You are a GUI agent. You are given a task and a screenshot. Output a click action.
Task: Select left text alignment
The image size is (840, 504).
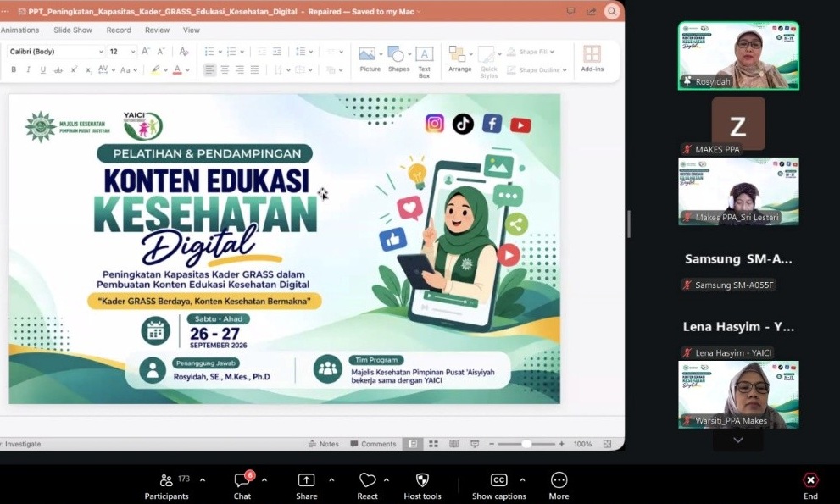(209, 69)
